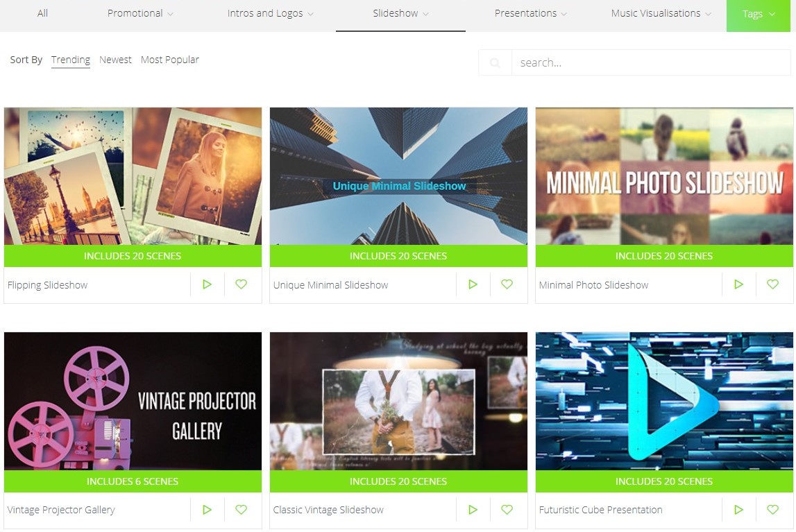Play preview of Flipping Slideshow

coord(207,284)
